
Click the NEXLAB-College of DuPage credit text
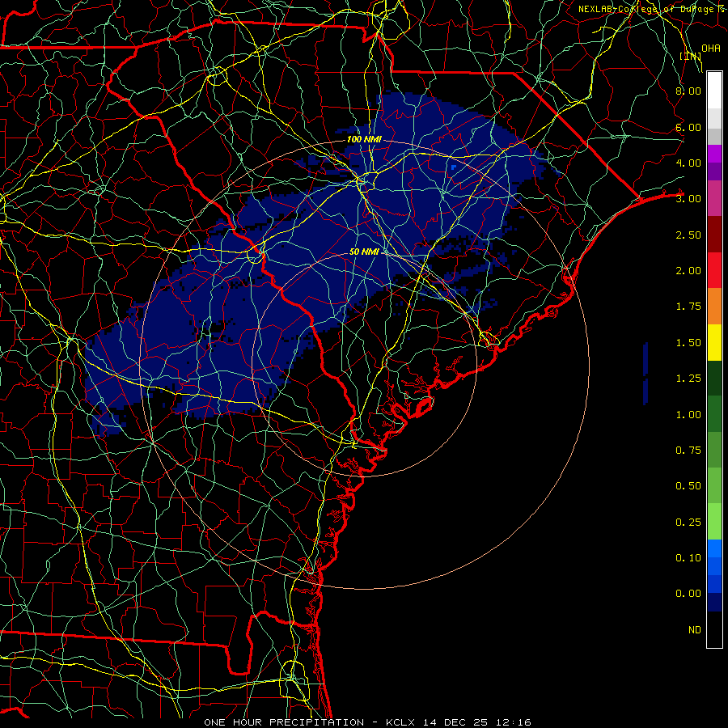coord(651,9)
